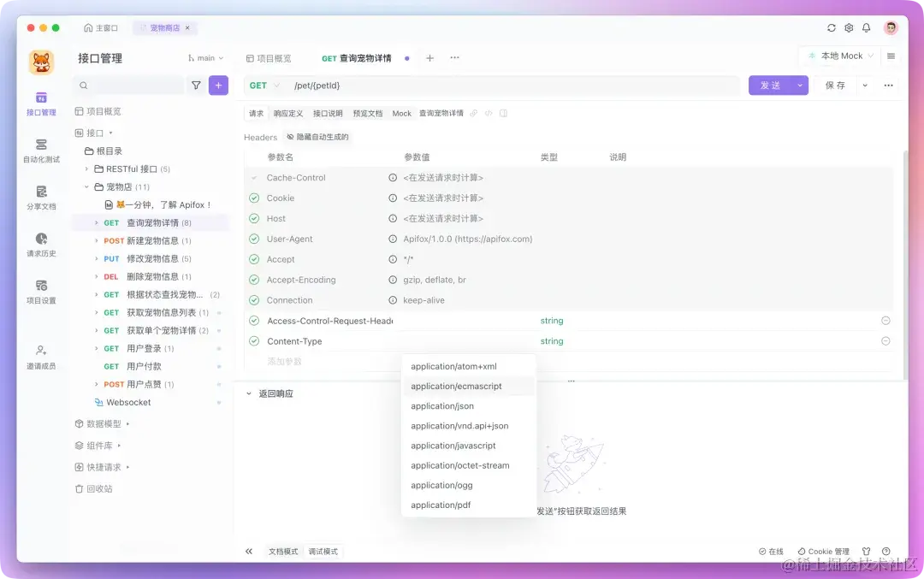Open the 回收站 item at sidebar bottom
Image resolution: width=924 pixels, height=579 pixels.
100,488
